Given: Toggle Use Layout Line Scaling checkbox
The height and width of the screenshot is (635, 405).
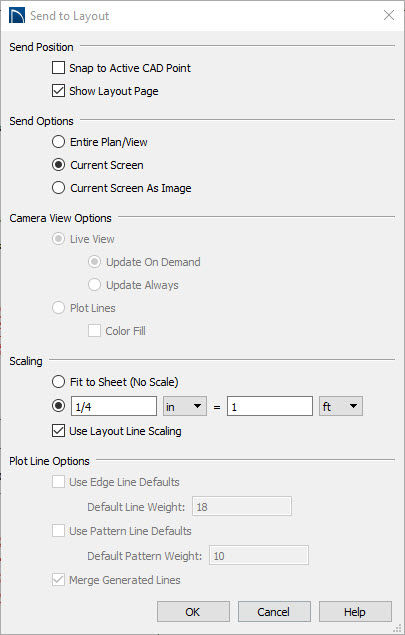Looking at the screenshot, I should point(58,430).
